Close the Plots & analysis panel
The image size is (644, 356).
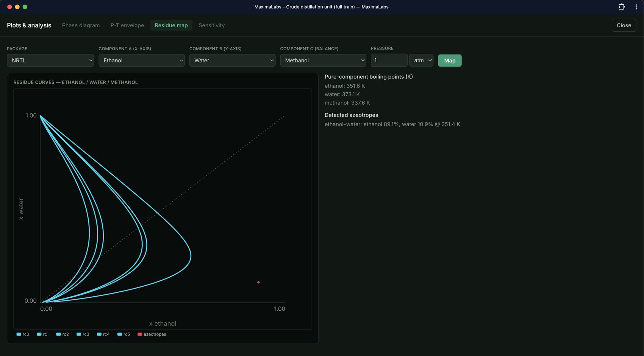tap(624, 25)
